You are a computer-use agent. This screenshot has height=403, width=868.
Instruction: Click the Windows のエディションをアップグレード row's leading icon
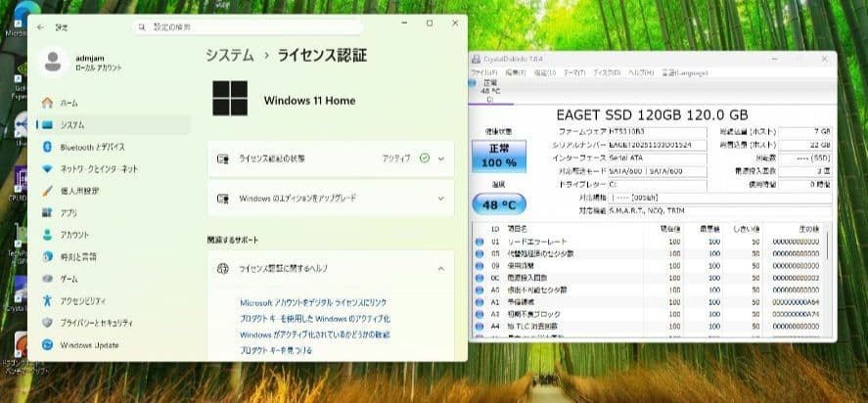point(223,199)
